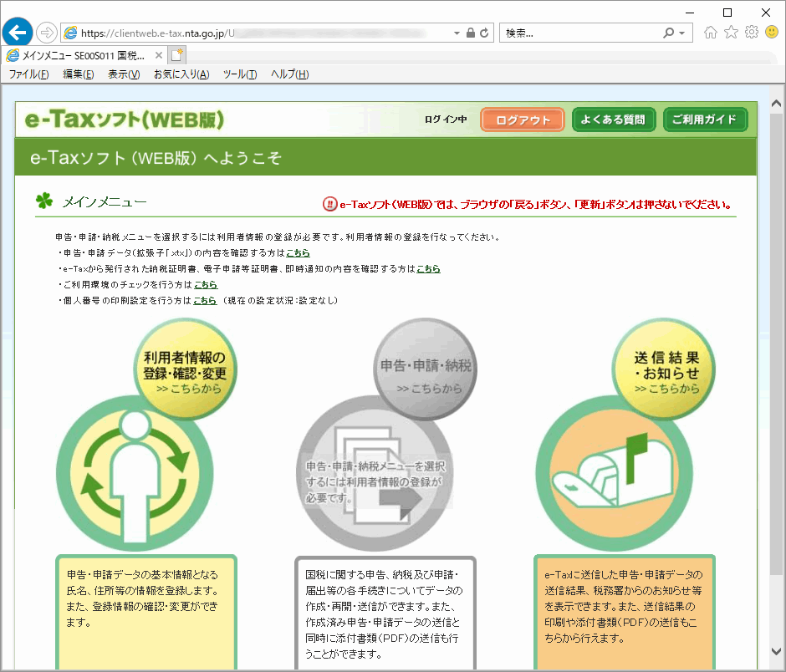
Task: Click the vertical scrollbar thumb
Action: (776, 344)
